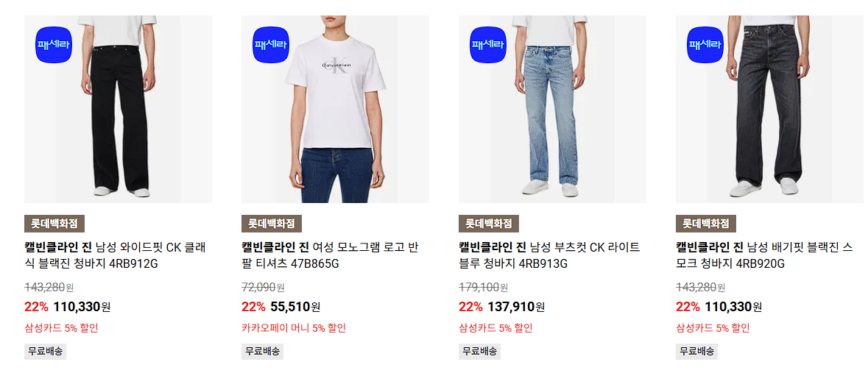Click 롯데백화점 tag under the t-shirt product
This screenshot has height=373, width=868.
click(x=271, y=224)
